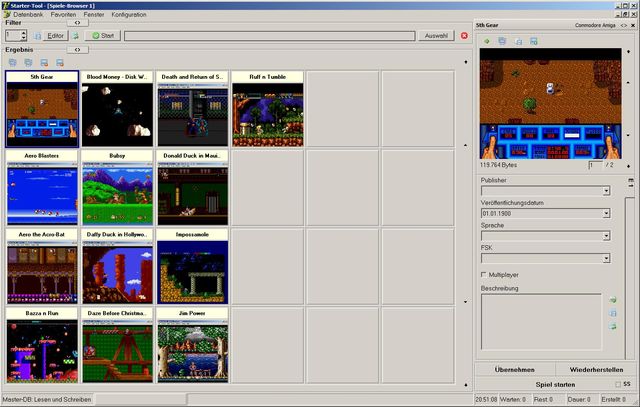Close the 5th Gear detail panel
The height and width of the screenshot is (407, 640).
(x=633, y=25)
